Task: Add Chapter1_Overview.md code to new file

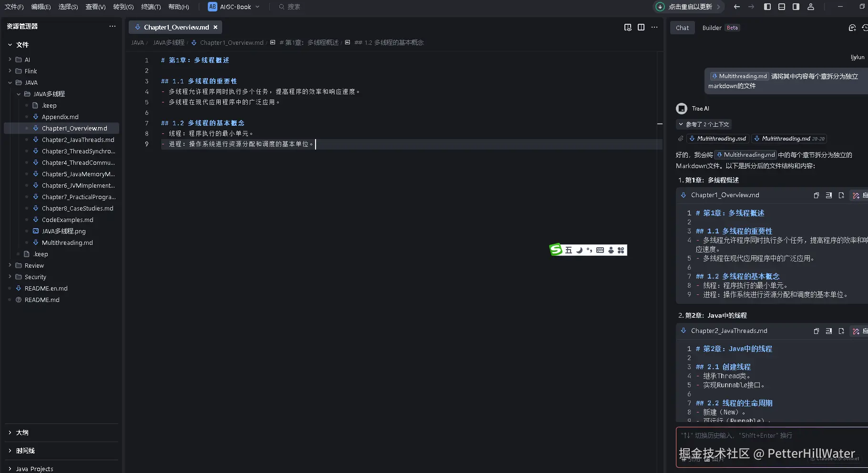Action: coord(841,195)
